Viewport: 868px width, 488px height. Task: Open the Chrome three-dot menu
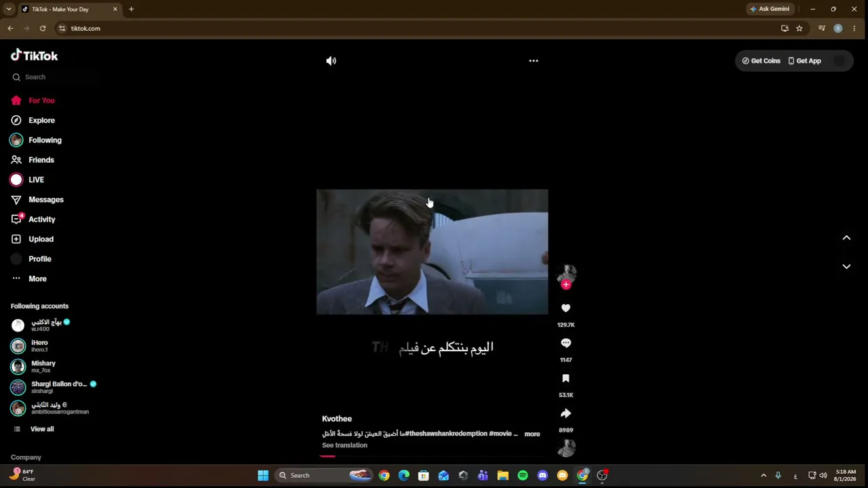point(854,28)
